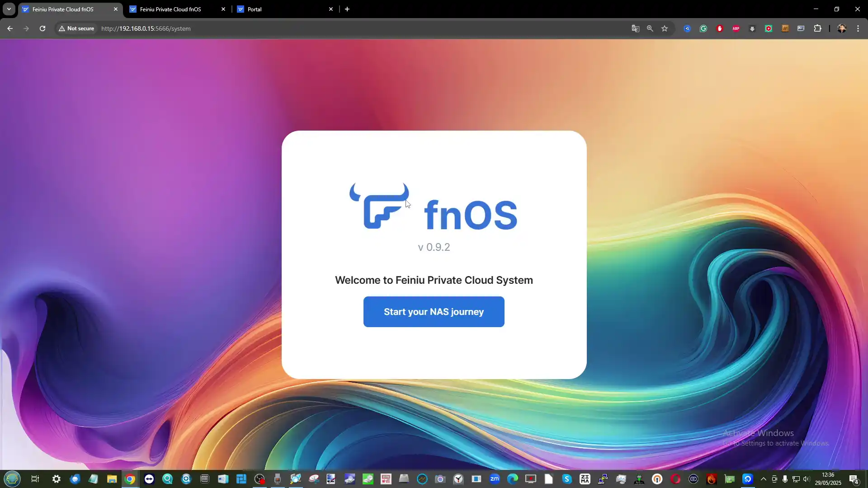The width and height of the screenshot is (868, 488).
Task: Open the brown notebook extension
Action: point(785,28)
